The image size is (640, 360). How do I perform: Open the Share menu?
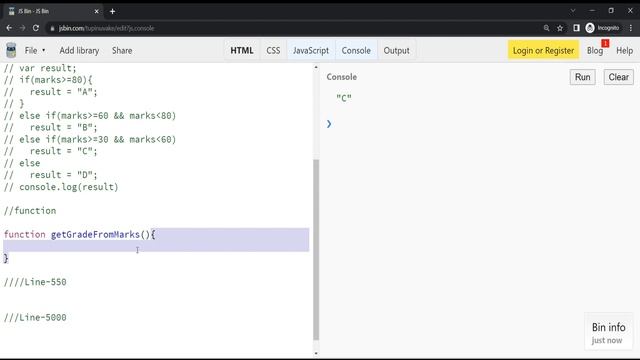click(122, 51)
